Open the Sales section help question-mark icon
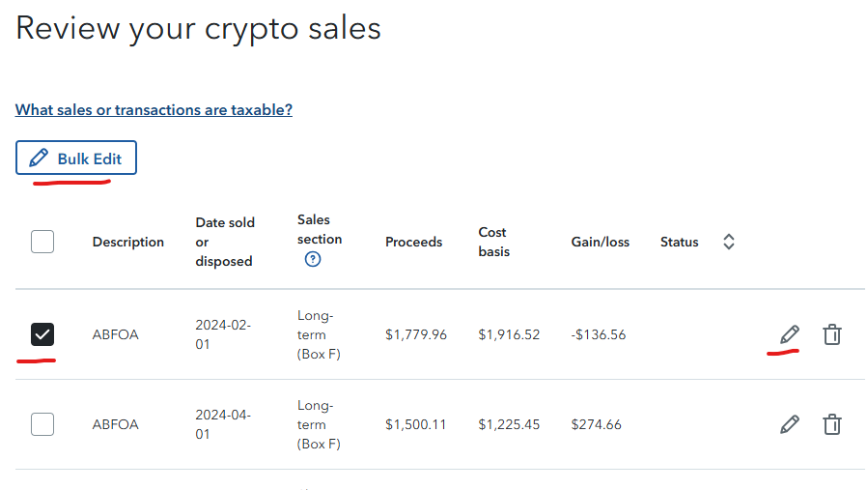The height and width of the screenshot is (490, 868). [313, 259]
